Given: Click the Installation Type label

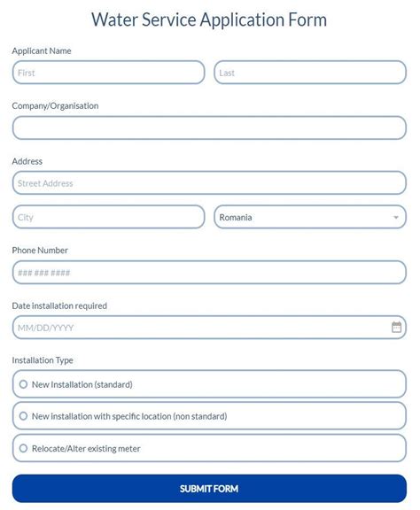Looking at the screenshot, I should click(x=43, y=360).
